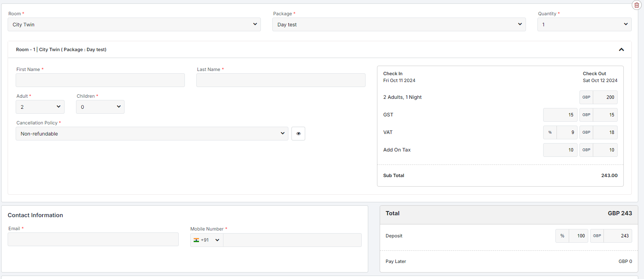Edit the VAT percentage value field
Viewport: 644px width, 279px height.
point(567,132)
